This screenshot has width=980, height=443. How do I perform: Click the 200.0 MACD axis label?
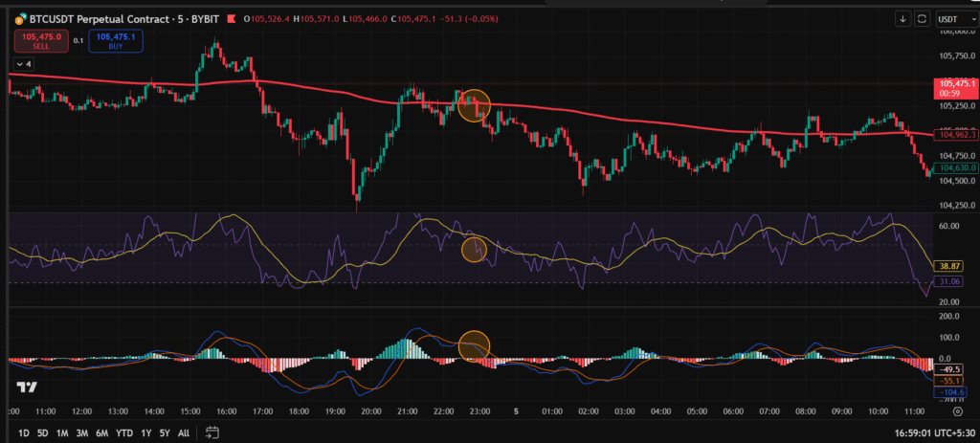pyautogui.click(x=948, y=317)
